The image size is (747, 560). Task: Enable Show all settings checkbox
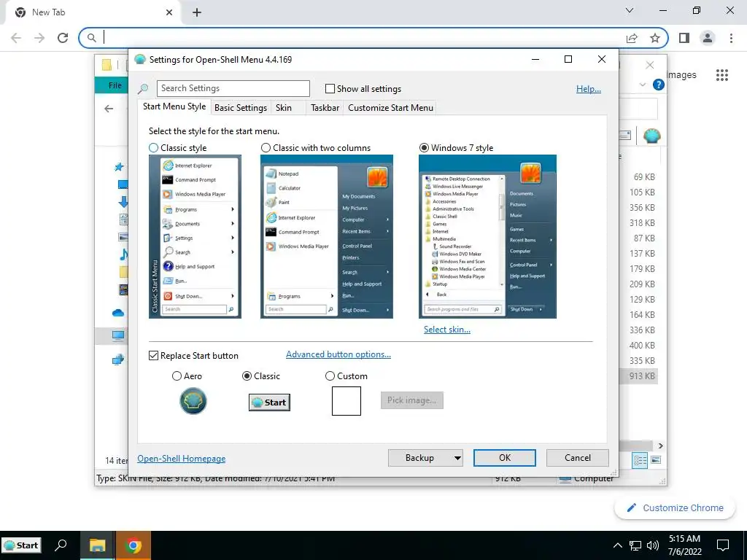coord(330,88)
